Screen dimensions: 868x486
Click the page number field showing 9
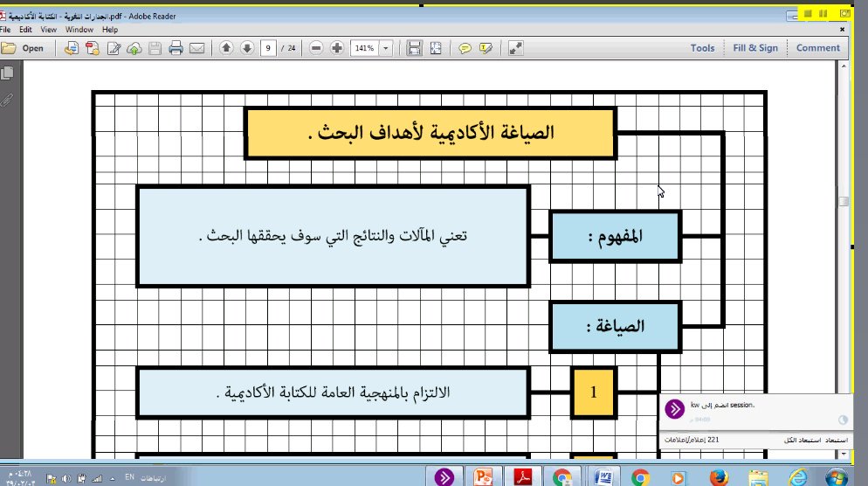(268, 48)
